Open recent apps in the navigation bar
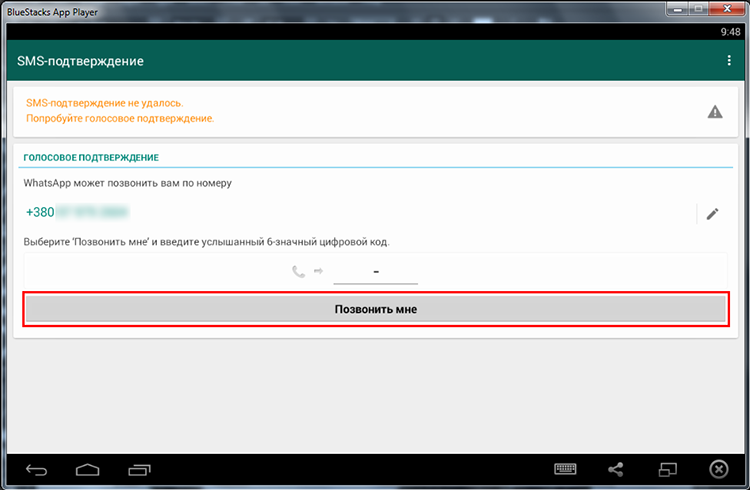 [x=139, y=470]
